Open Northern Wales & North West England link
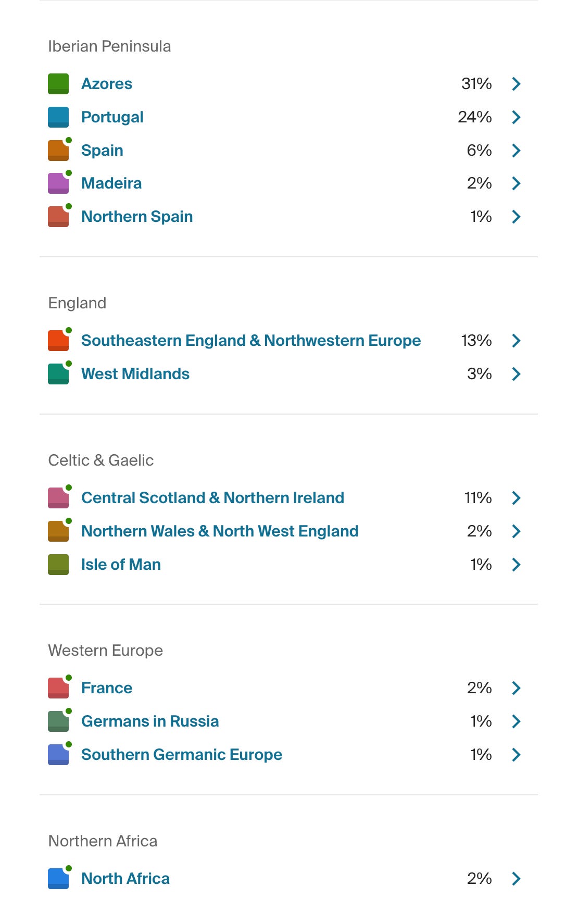 click(x=220, y=531)
